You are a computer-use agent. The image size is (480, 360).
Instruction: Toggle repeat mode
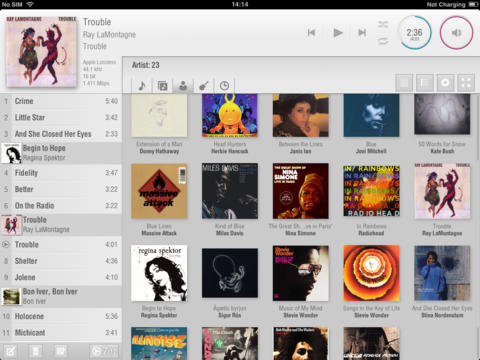coord(383,41)
